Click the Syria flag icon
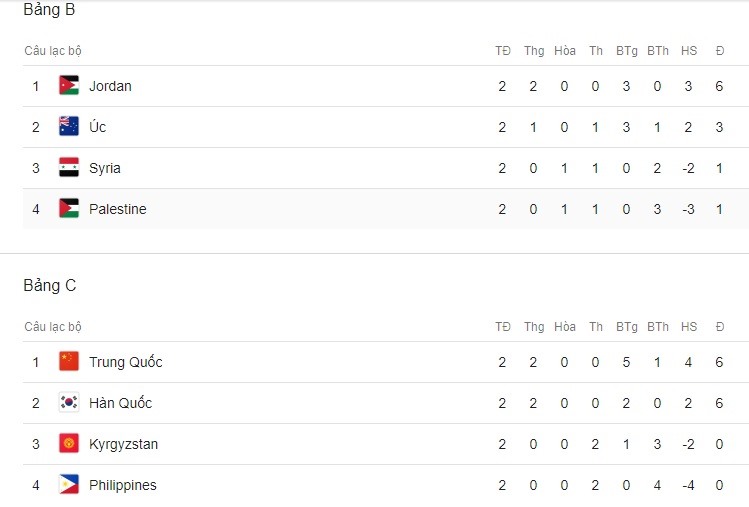The width and height of the screenshot is (749, 507). pos(69,168)
